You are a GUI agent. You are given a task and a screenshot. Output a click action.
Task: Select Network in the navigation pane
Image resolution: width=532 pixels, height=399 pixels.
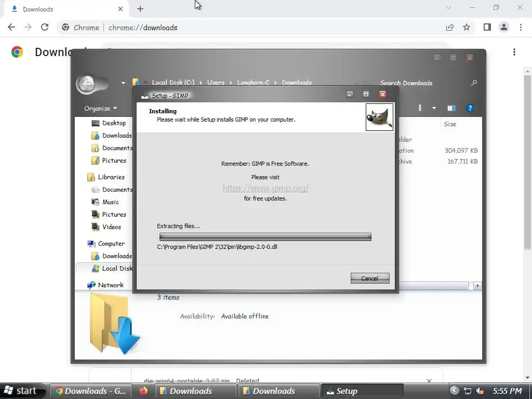pos(105,285)
